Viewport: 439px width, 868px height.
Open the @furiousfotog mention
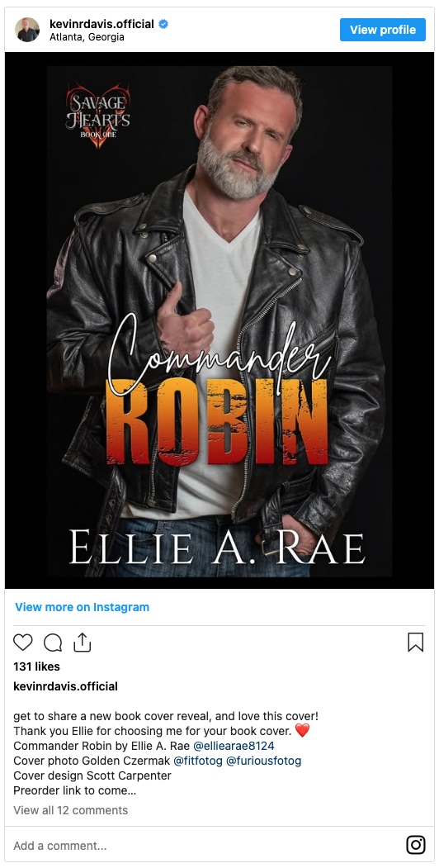tap(264, 761)
